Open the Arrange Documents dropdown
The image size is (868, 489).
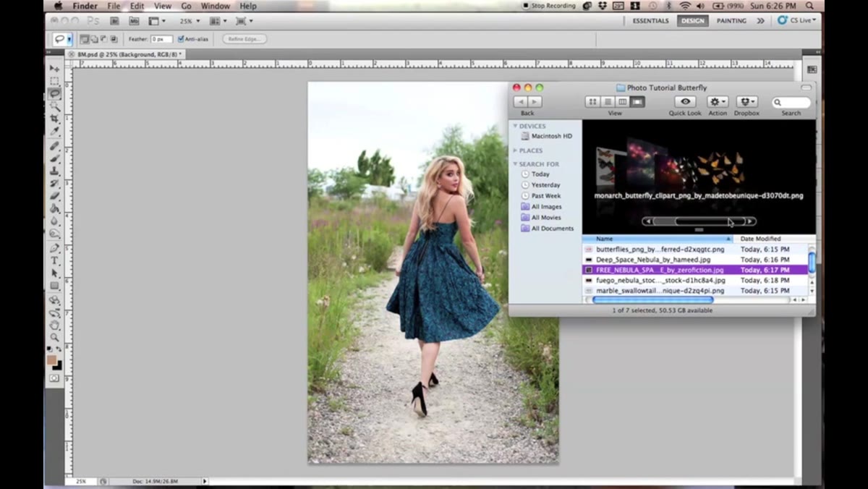click(218, 21)
